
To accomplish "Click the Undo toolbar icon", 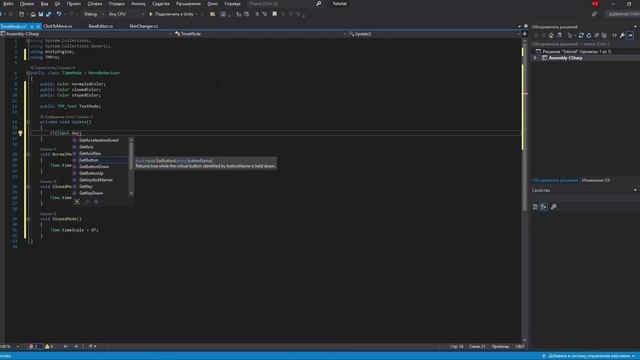I will (59, 14).
